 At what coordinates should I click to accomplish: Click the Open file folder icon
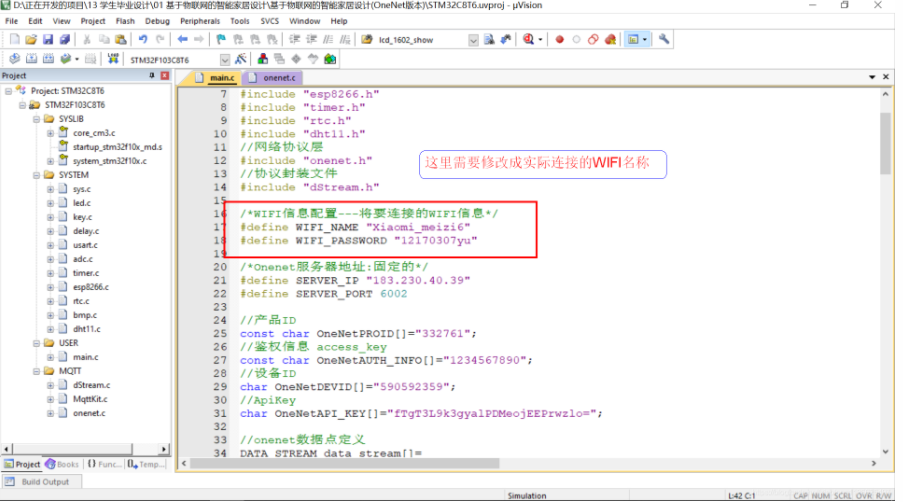click(x=31, y=40)
